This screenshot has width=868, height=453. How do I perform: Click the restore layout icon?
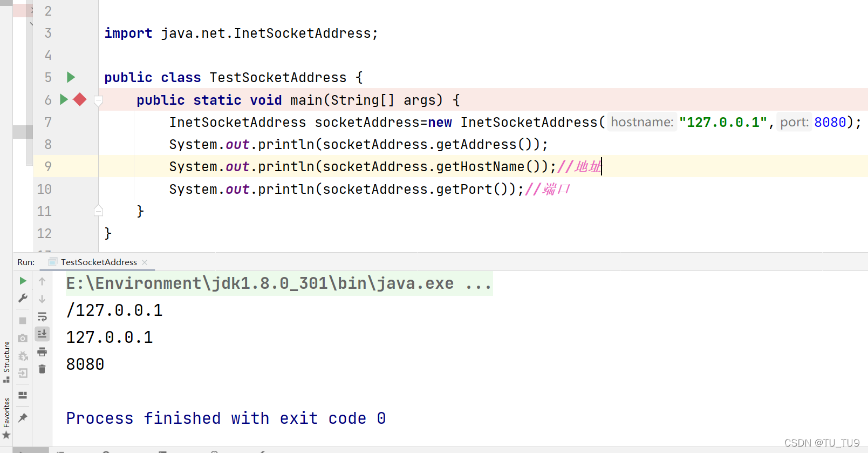tap(23, 395)
